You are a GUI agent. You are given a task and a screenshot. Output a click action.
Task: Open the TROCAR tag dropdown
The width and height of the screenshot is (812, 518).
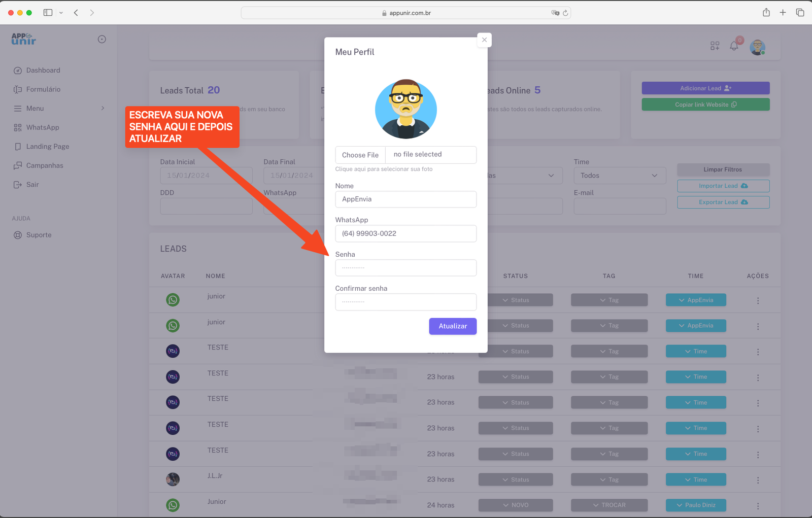tap(608, 505)
